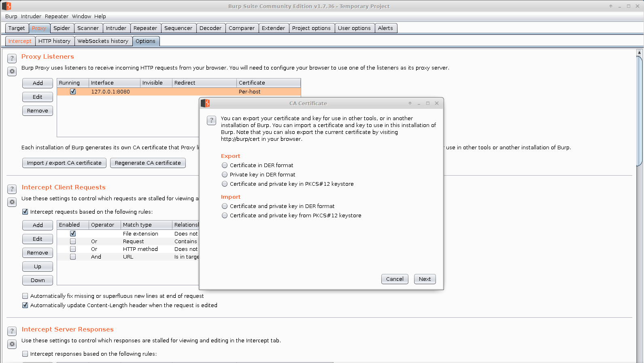644x363 pixels.
Task: Sort listeners by Interface column header
Action: 114,83
